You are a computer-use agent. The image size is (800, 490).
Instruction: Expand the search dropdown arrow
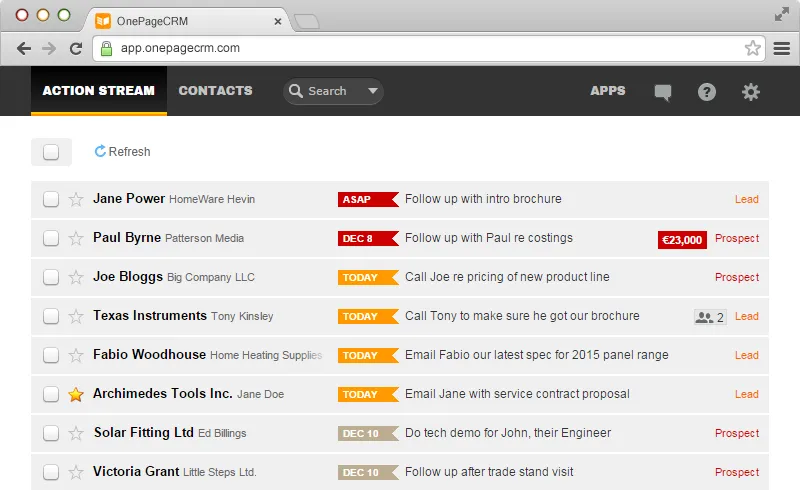pyautogui.click(x=373, y=91)
